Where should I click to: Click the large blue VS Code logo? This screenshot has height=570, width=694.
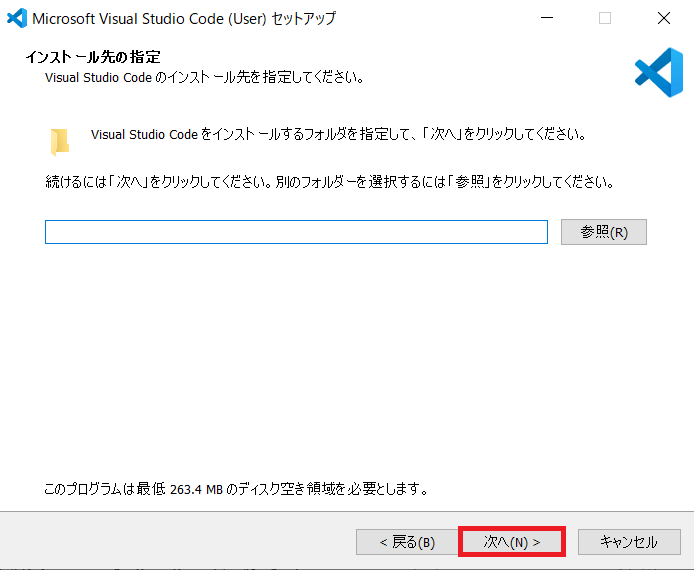click(658, 70)
